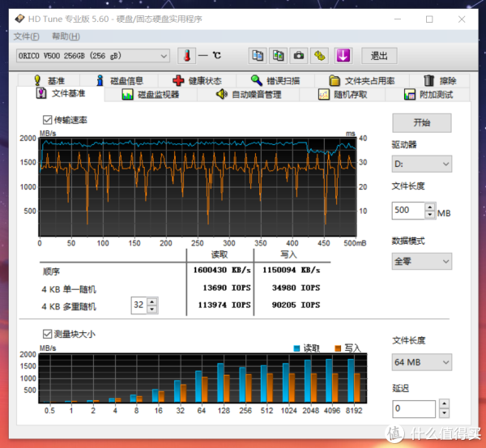Increase the 延迟 delay stepper
Image resolution: width=486 pixels, height=448 pixels.
tap(444, 404)
